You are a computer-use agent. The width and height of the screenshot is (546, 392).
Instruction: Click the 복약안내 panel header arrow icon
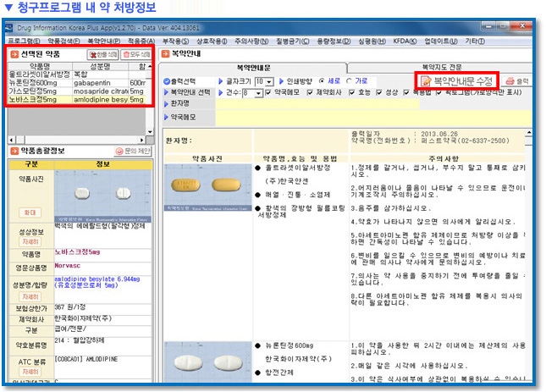click(x=165, y=54)
